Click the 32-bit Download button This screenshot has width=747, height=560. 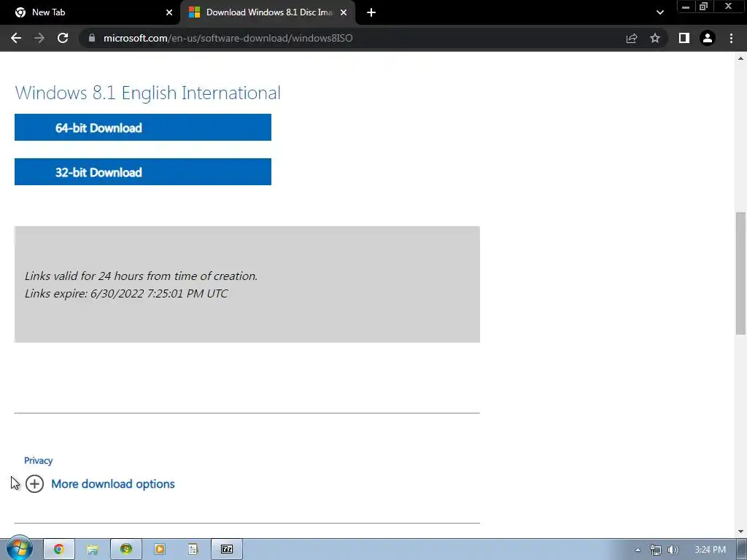[143, 171]
